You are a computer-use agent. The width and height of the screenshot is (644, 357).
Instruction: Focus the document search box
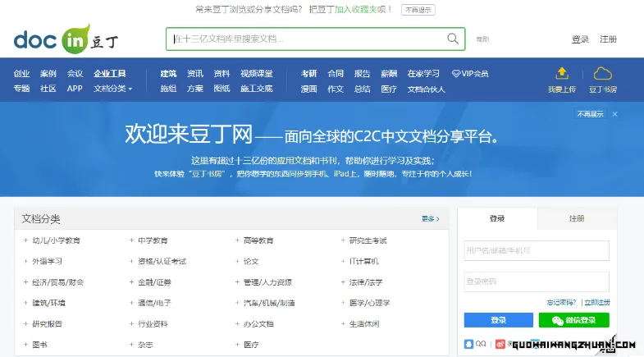[x=315, y=39]
